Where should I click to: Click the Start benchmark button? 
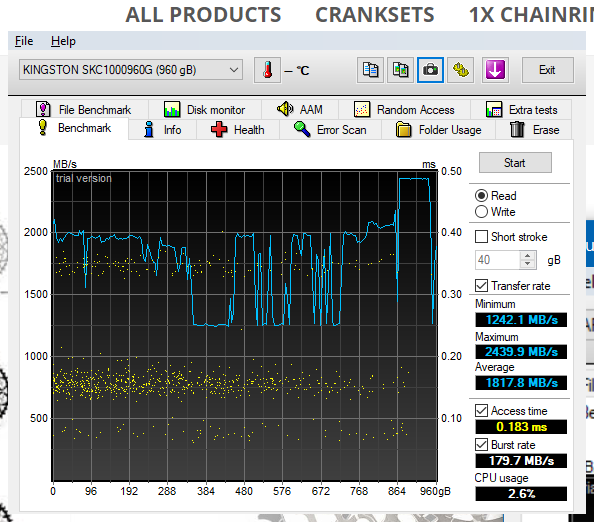click(x=515, y=163)
